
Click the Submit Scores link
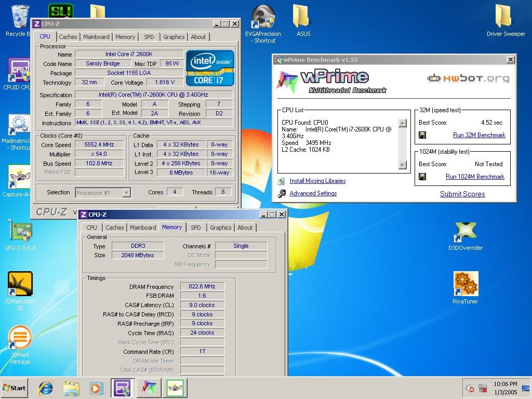click(462, 194)
